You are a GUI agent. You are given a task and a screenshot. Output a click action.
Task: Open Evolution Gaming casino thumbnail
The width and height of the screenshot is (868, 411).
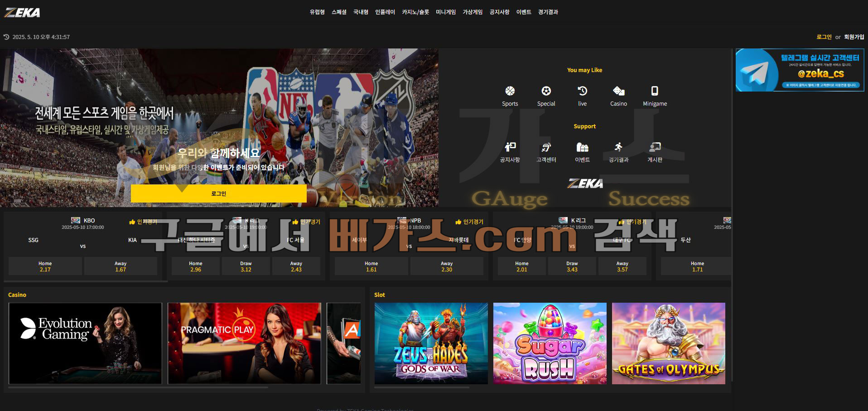(x=85, y=343)
